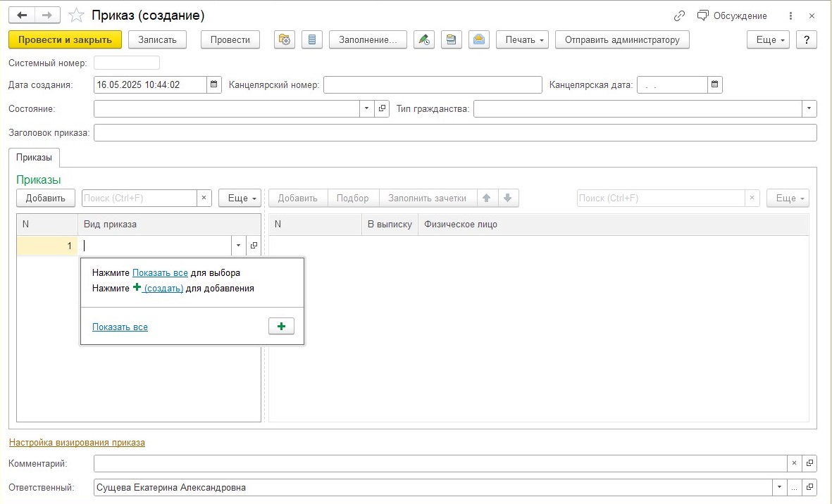Expand the Тип гражданства dropdown
Viewport: 832px width, 504px height.
click(809, 108)
